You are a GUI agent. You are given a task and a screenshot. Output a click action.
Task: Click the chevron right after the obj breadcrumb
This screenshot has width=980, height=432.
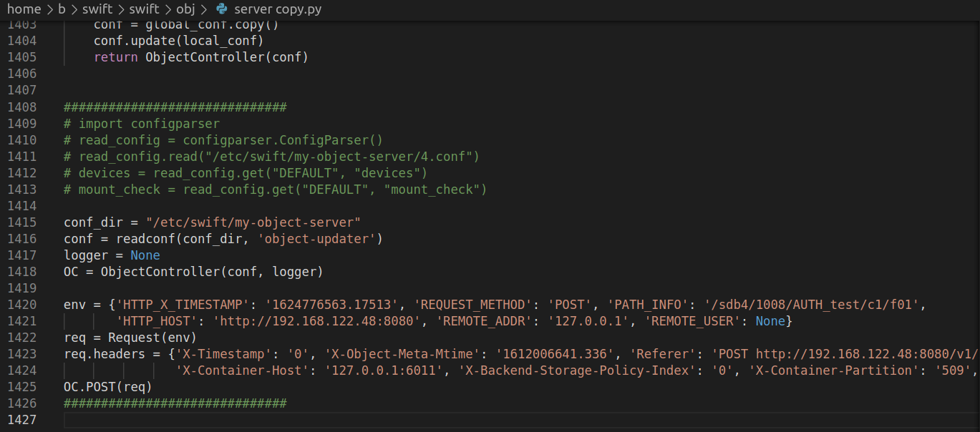click(203, 9)
